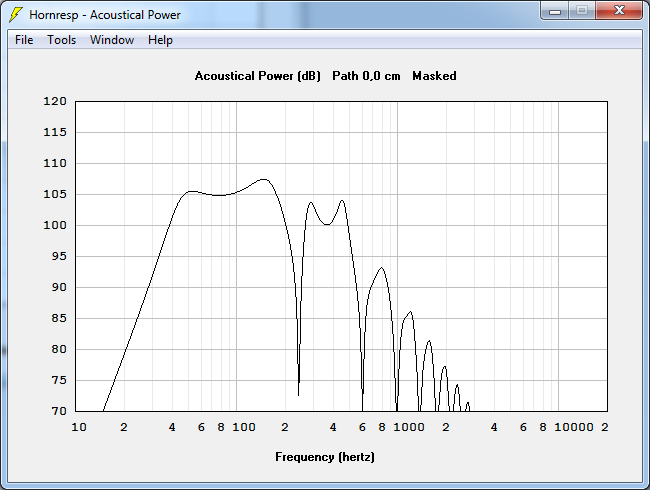
Task: Close the Acoustical Power window
Action: (619, 11)
